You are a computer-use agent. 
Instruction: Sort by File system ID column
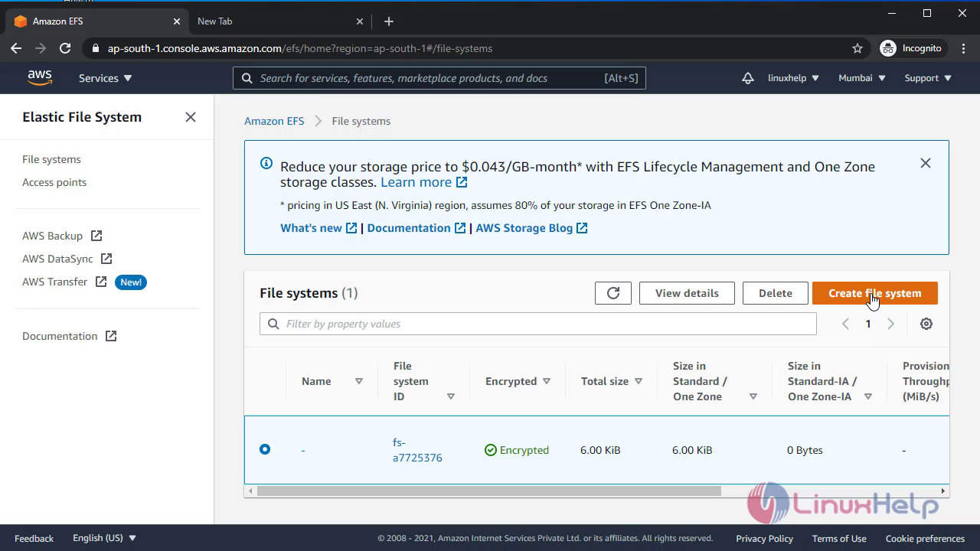[450, 396]
